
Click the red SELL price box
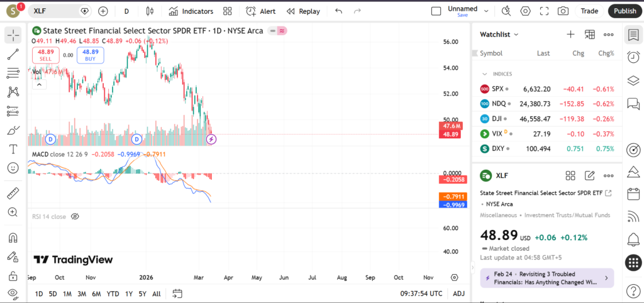coord(45,55)
